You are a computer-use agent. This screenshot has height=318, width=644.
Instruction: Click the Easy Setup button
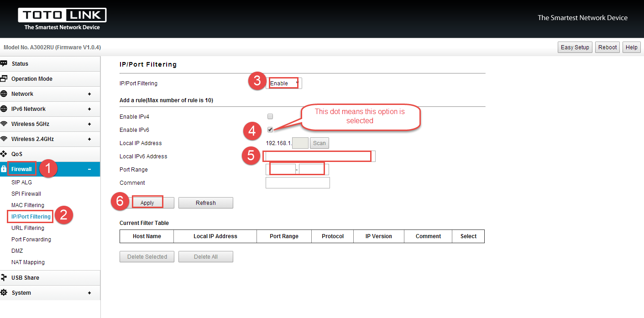pyautogui.click(x=575, y=47)
